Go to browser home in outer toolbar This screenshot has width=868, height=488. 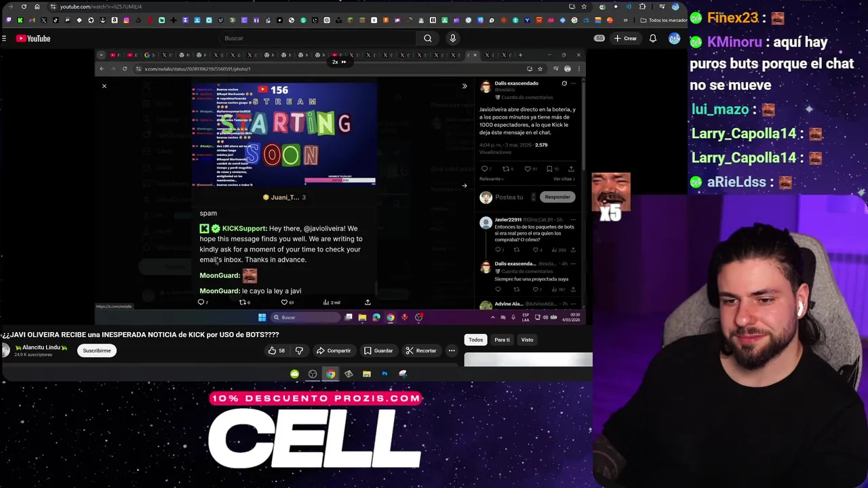pyautogui.click(x=37, y=7)
